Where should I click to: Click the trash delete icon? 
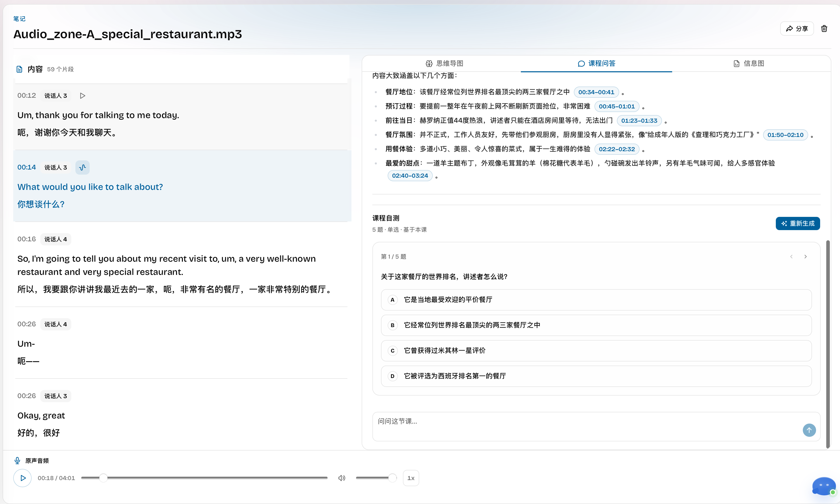point(824,29)
